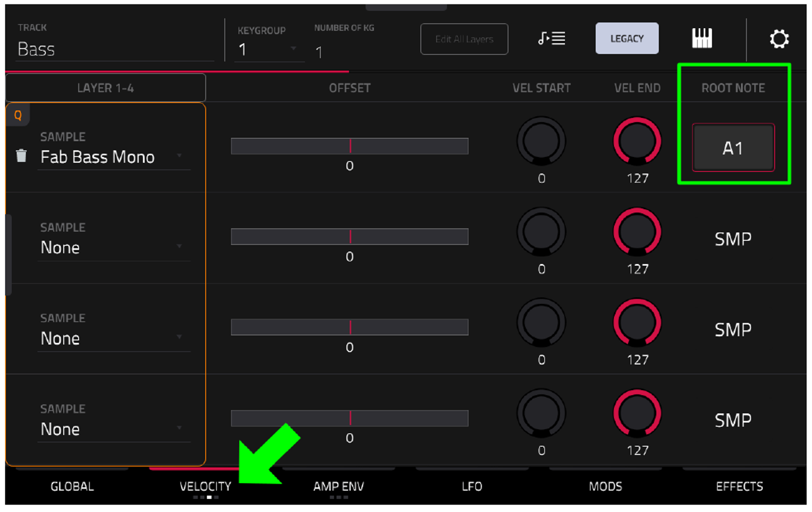812x512 pixels.
Task: Open the note list icon
Action: [552, 39]
